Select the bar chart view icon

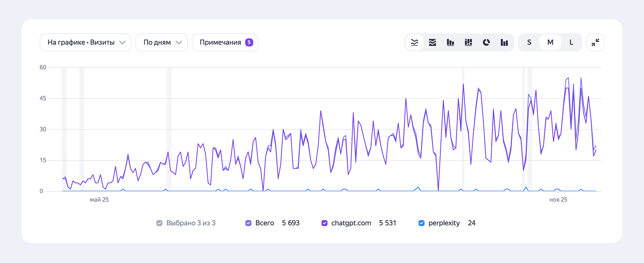[x=450, y=42]
